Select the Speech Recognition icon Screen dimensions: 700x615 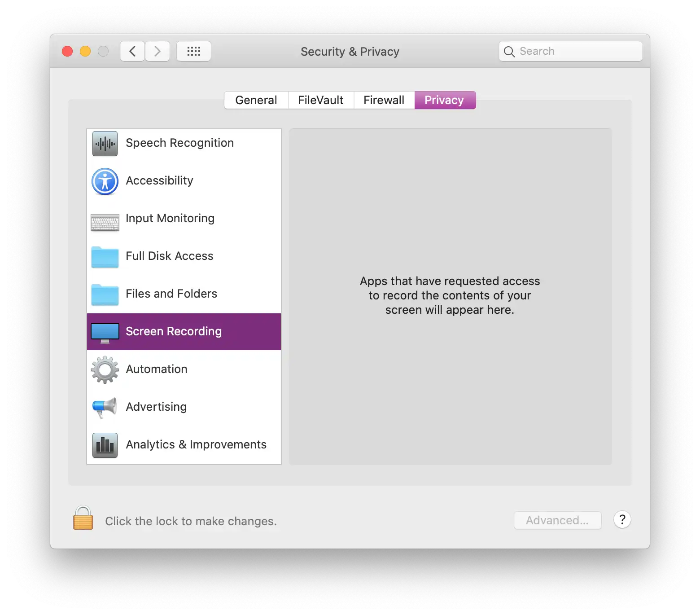105,144
